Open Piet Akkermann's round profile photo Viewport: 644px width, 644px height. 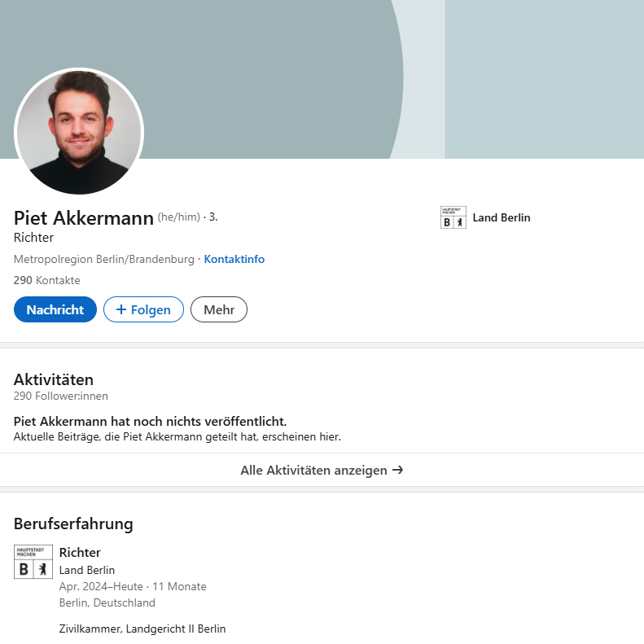pos(79,132)
